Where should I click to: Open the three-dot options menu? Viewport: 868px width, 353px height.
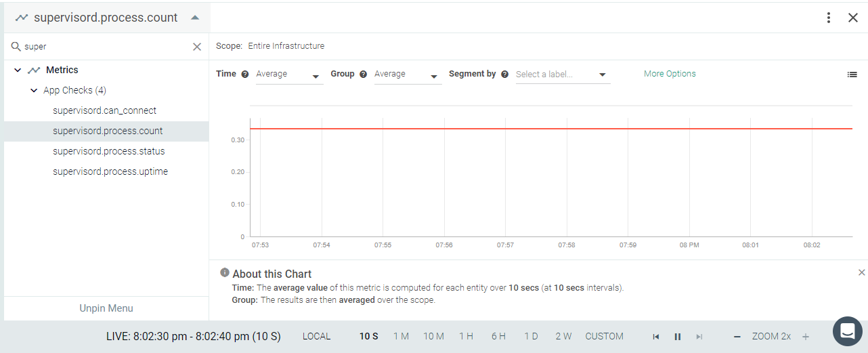(x=829, y=18)
